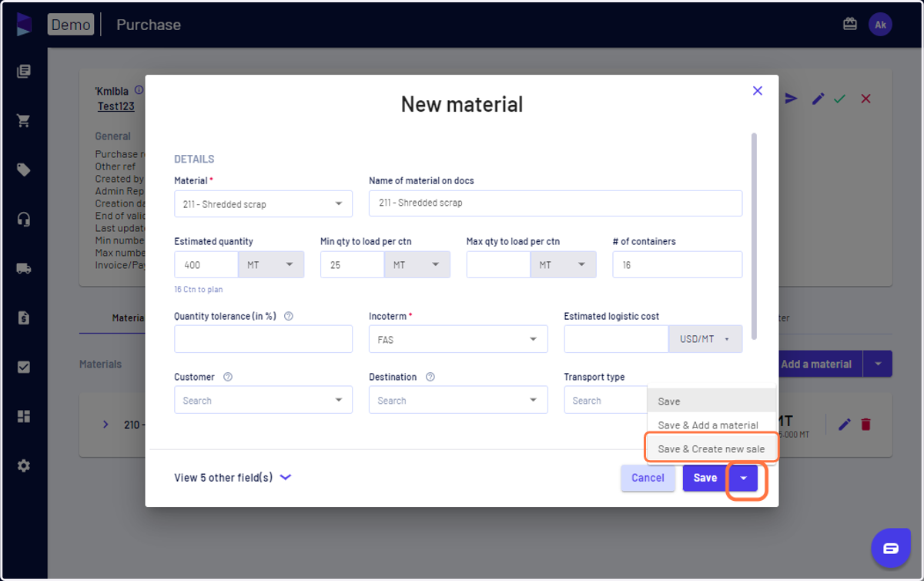The image size is (924, 581).
Task: Open the headset support sidebar icon
Action: click(24, 220)
